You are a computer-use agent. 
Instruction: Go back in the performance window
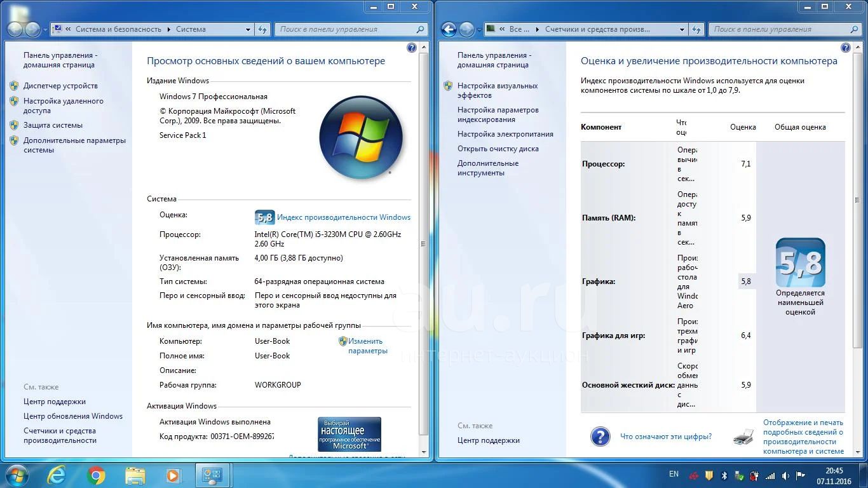[449, 29]
